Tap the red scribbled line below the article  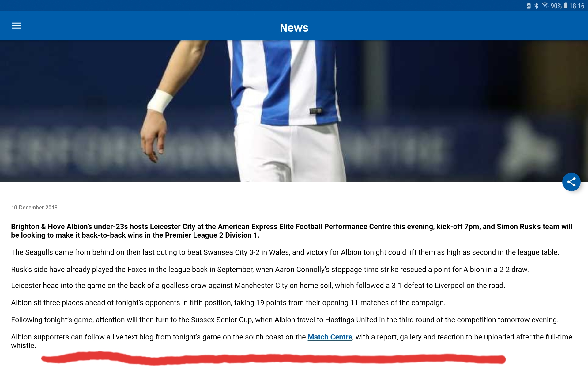click(x=273, y=358)
